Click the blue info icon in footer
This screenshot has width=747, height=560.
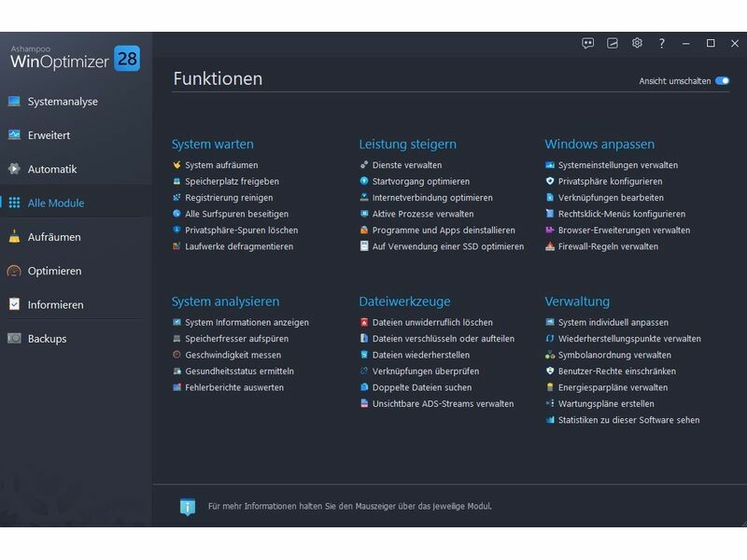[x=188, y=507]
